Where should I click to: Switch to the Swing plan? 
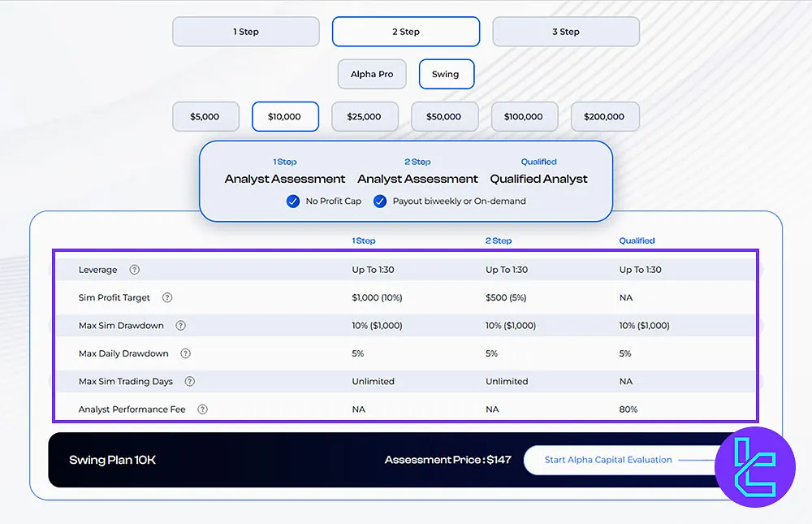[446, 74]
